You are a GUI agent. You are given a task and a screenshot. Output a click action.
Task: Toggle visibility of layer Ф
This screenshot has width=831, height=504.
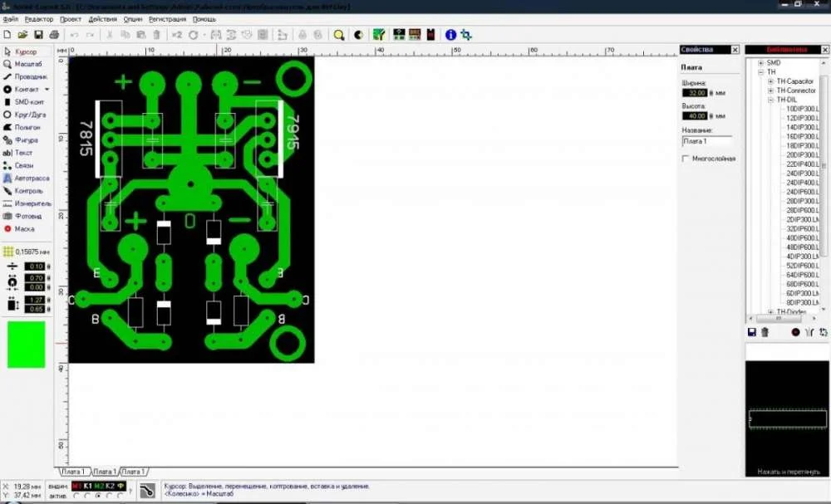coord(120,486)
